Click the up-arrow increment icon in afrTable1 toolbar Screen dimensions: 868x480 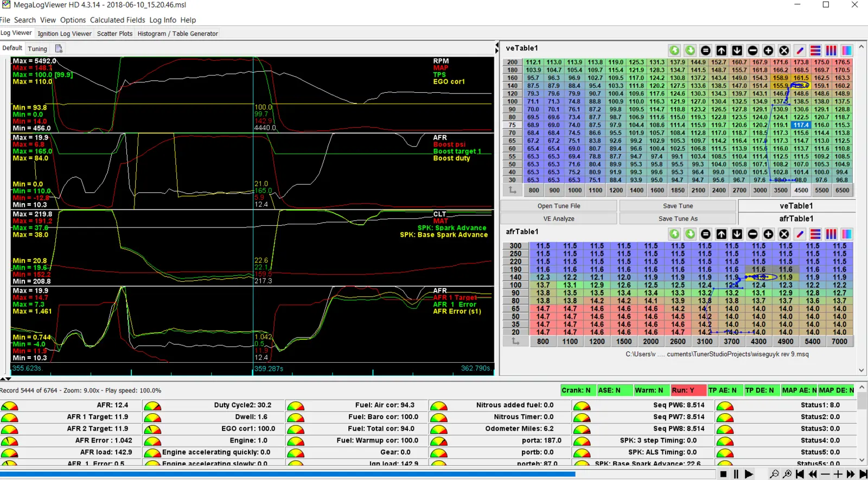pos(722,234)
